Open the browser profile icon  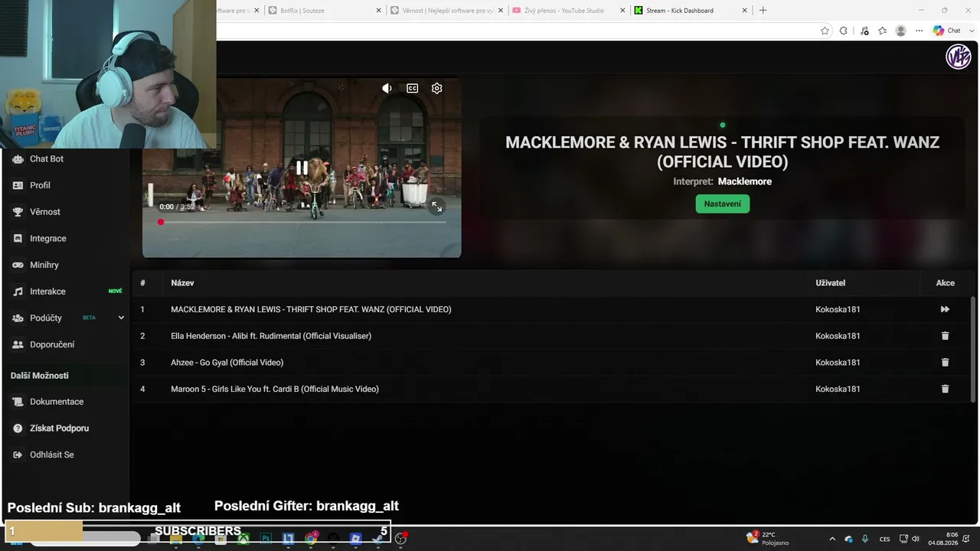900,31
